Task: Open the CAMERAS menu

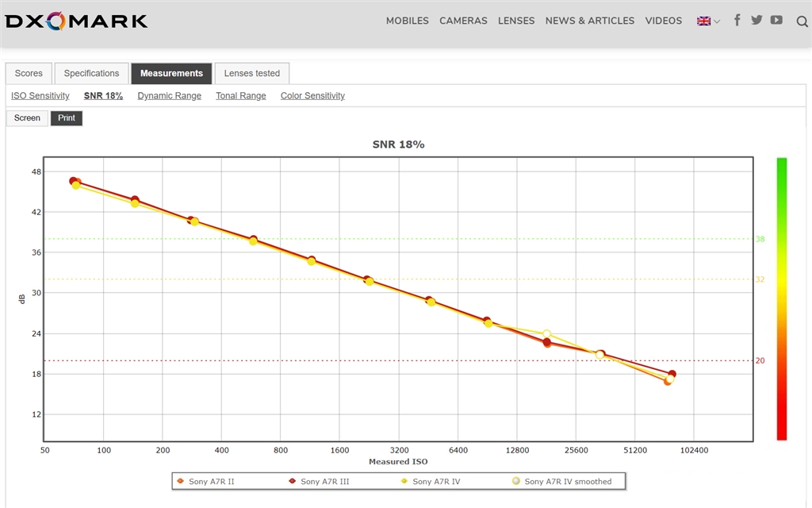Action: coord(463,21)
